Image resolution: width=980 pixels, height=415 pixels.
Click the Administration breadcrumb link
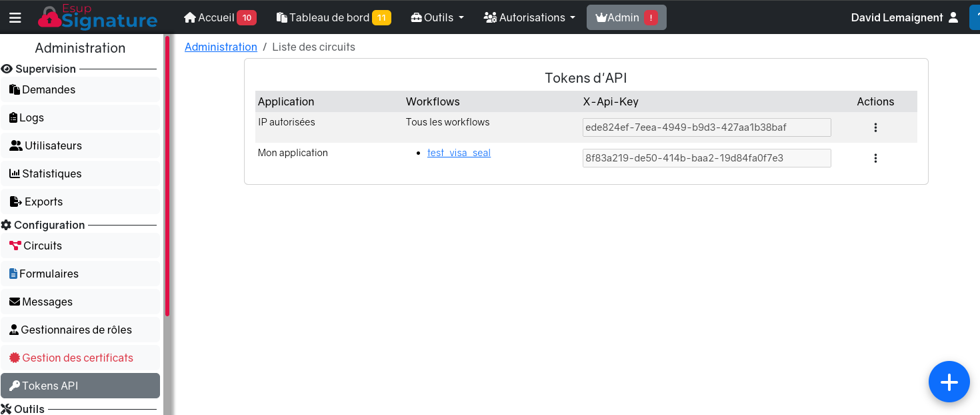coord(221,47)
